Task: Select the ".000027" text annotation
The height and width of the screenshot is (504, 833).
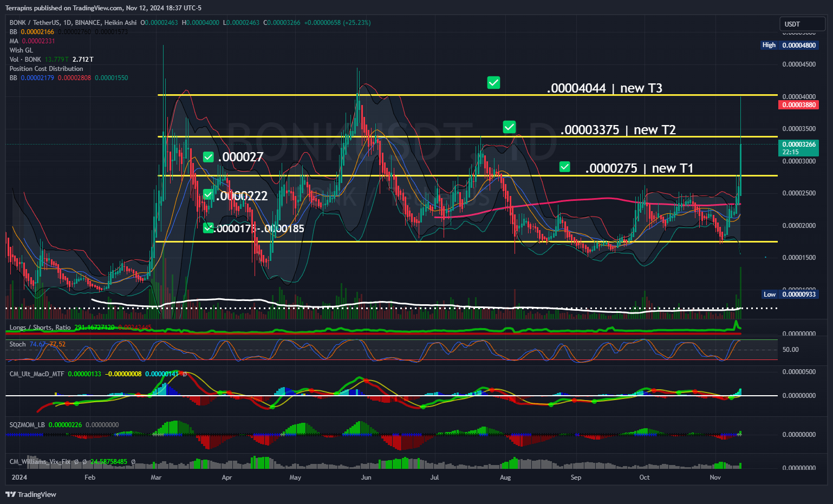Action: (240, 157)
